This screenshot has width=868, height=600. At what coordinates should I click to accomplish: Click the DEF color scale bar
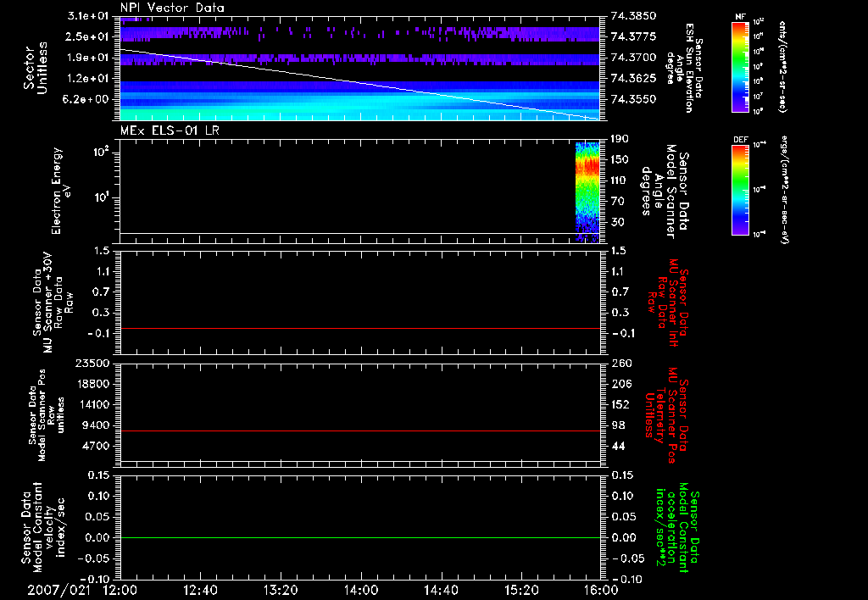pos(740,188)
